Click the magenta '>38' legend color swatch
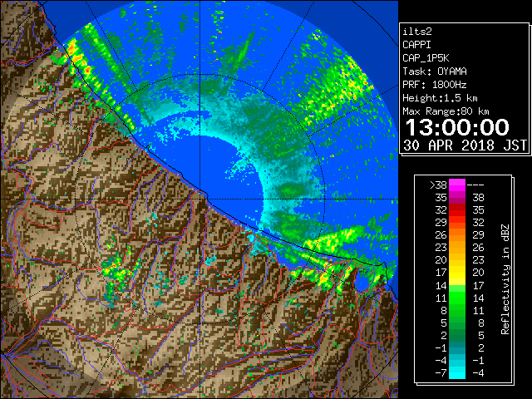The image size is (532, 399). [457, 185]
